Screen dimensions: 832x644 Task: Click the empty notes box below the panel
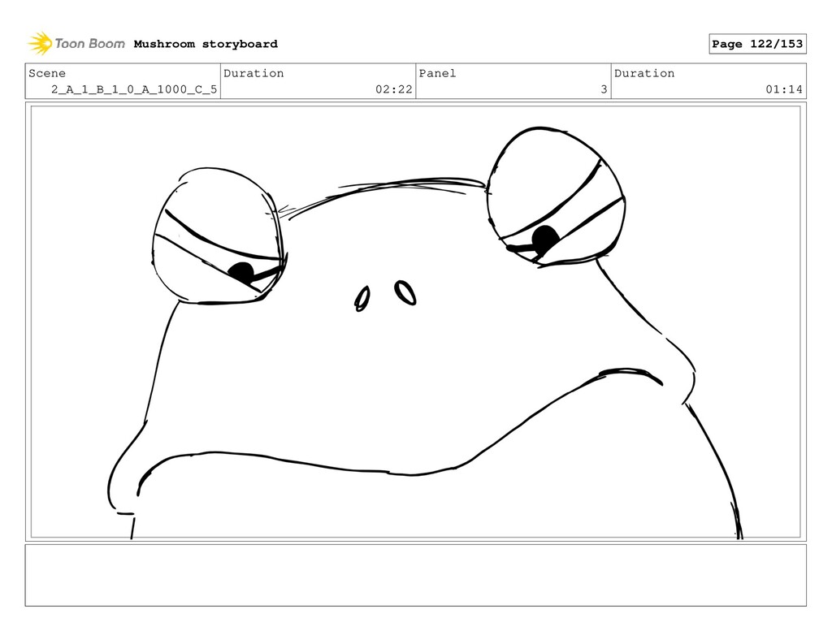(x=415, y=575)
